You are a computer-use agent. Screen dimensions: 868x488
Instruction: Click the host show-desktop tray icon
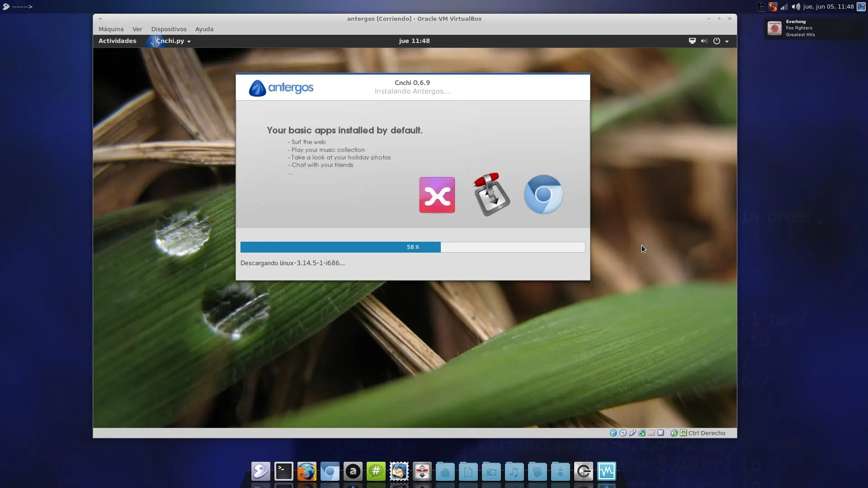(x=861, y=6)
